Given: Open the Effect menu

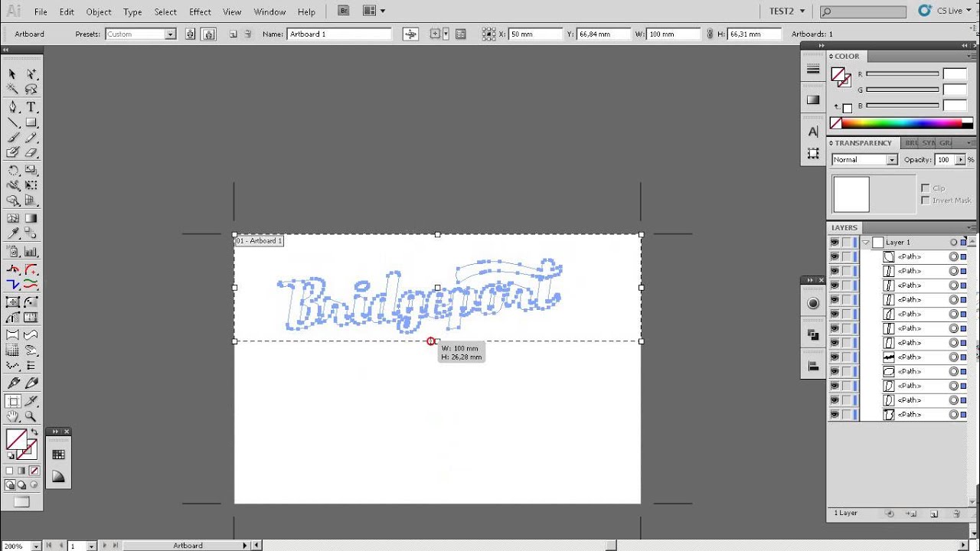Looking at the screenshot, I should pyautogui.click(x=200, y=11).
